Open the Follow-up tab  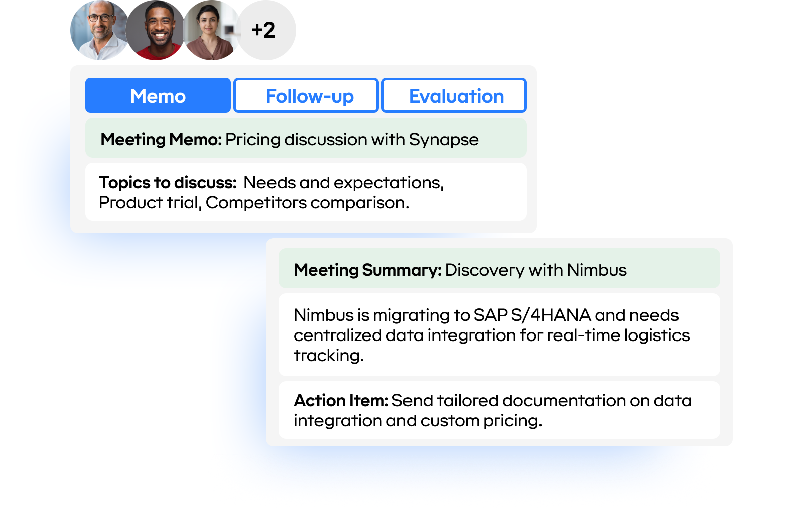coord(306,95)
